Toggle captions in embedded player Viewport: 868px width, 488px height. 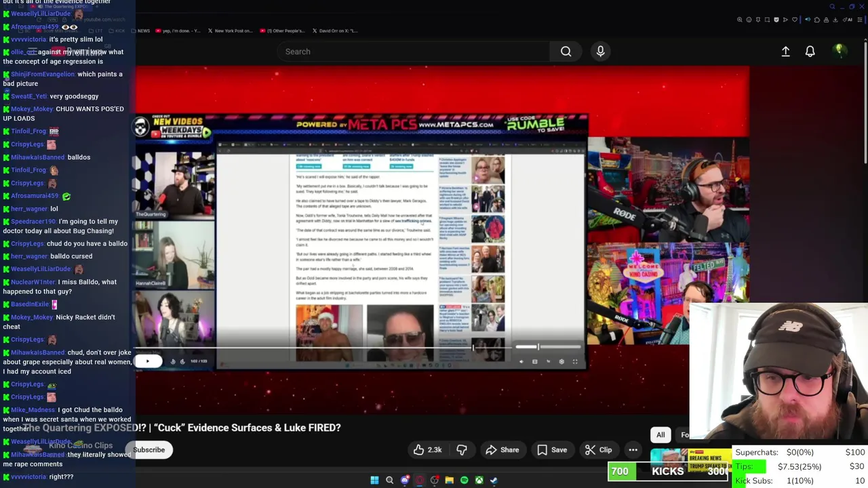tap(534, 361)
